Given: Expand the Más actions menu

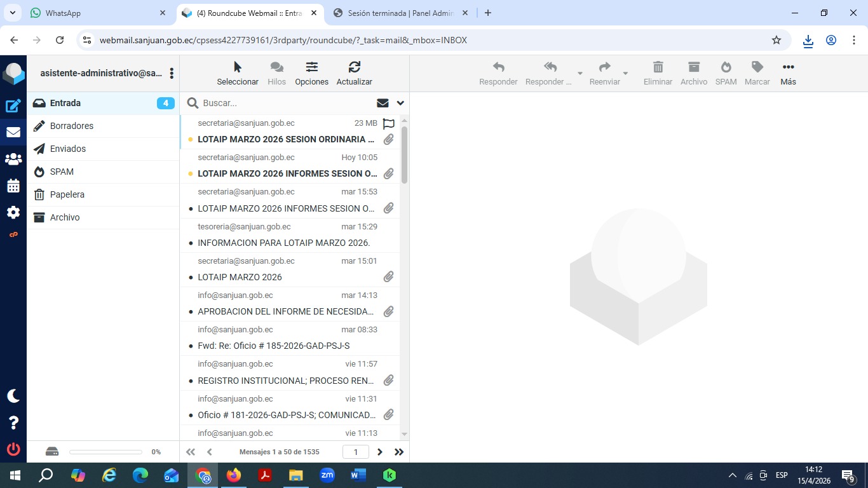Looking at the screenshot, I should tap(788, 73).
